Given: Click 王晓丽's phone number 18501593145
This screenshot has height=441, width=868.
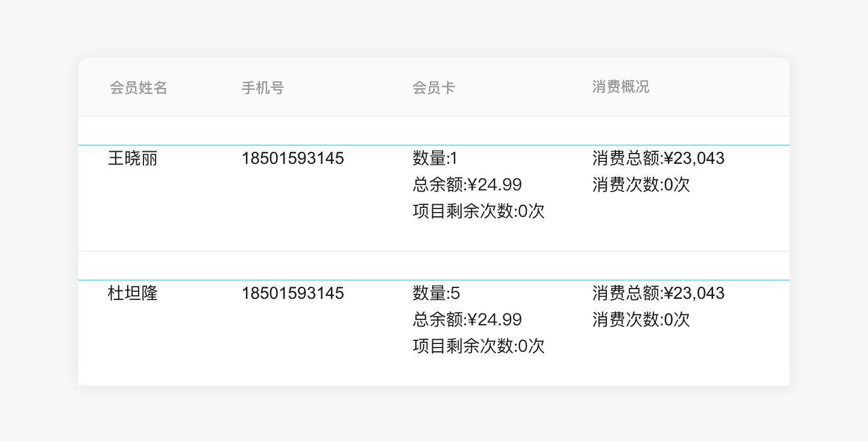Looking at the screenshot, I should [x=293, y=158].
